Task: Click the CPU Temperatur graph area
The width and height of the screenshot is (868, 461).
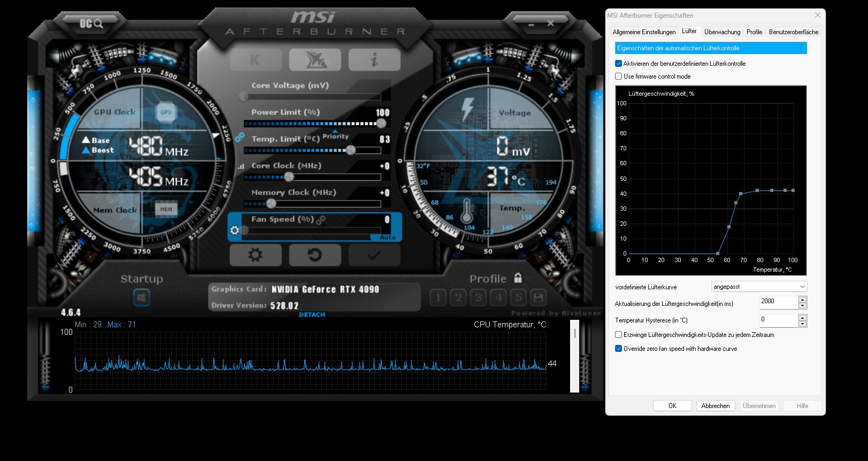Action: 310,360
